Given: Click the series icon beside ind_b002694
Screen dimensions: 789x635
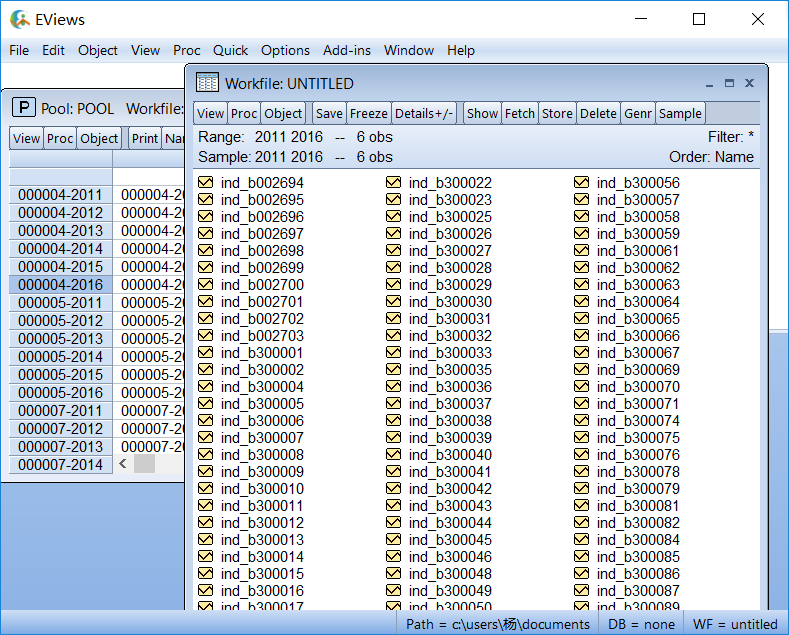Looking at the screenshot, I should coord(206,183).
